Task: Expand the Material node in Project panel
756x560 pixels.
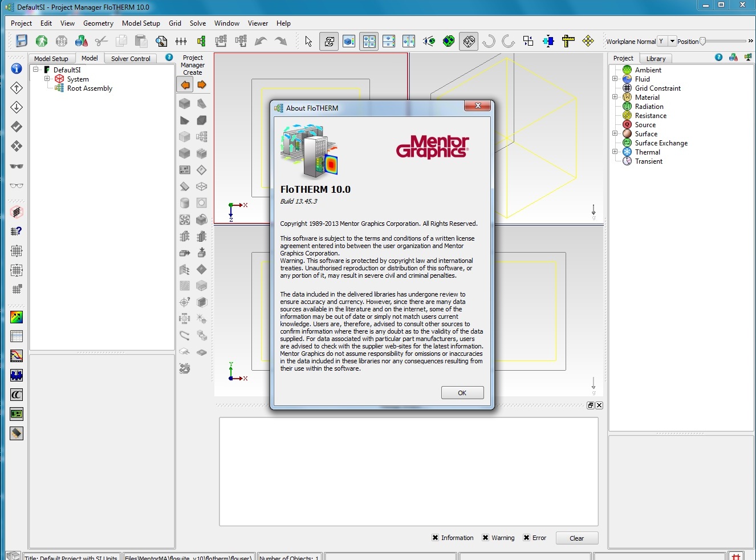Action: point(615,97)
